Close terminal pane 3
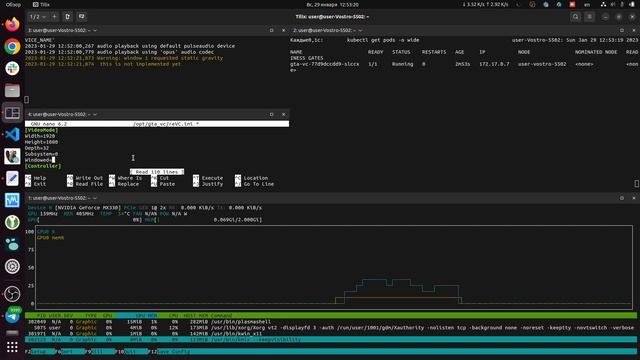Screen dimensions: 640x360 coord(284,30)
